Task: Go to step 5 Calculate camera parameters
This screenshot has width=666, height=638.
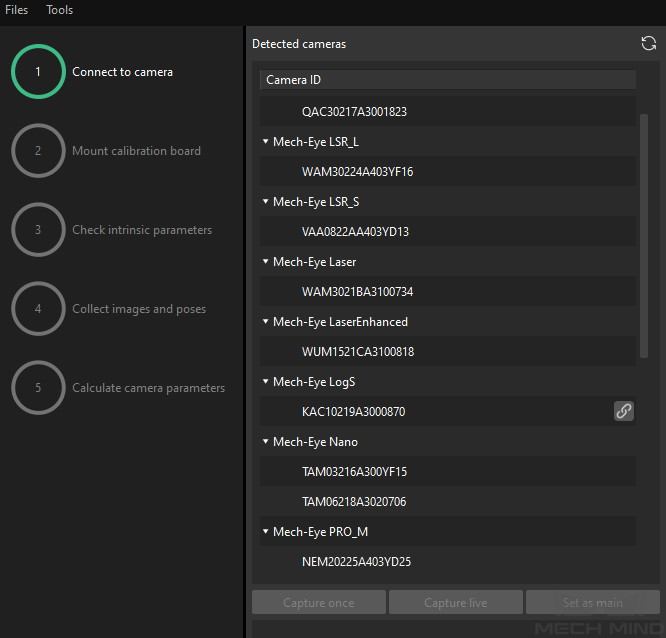Action: tap(38, 387)
